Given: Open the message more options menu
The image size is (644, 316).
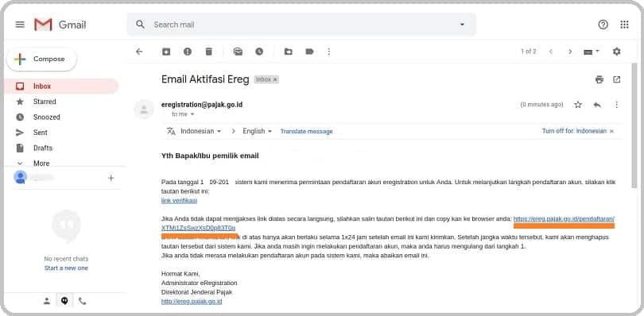Looking at the screenshot, I should tap(616, 105).
